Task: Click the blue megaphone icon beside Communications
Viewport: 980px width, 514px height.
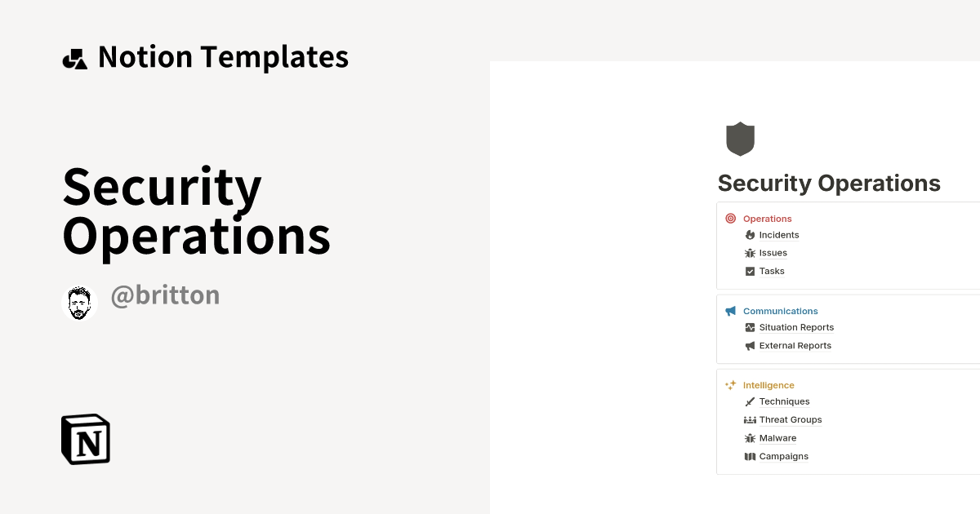Action: click(730, 311)
